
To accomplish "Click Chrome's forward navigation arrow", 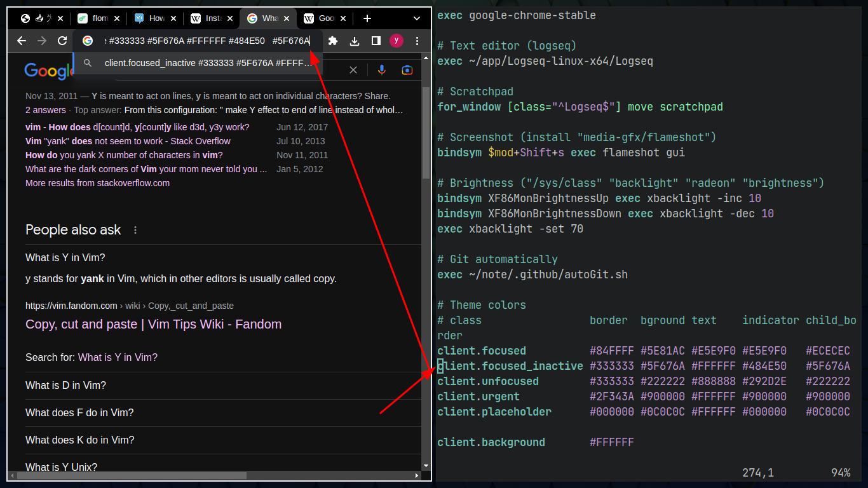I will click(x=42, y=41).
